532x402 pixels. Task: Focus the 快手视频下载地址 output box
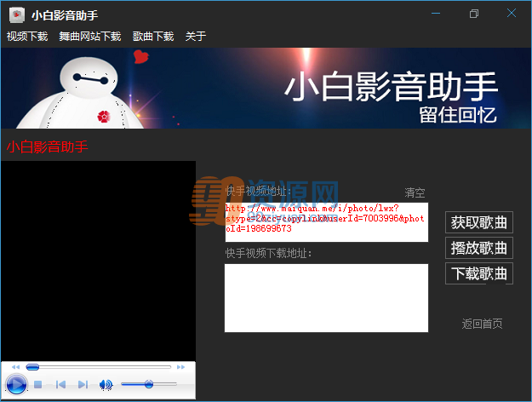tap(326, 298)
